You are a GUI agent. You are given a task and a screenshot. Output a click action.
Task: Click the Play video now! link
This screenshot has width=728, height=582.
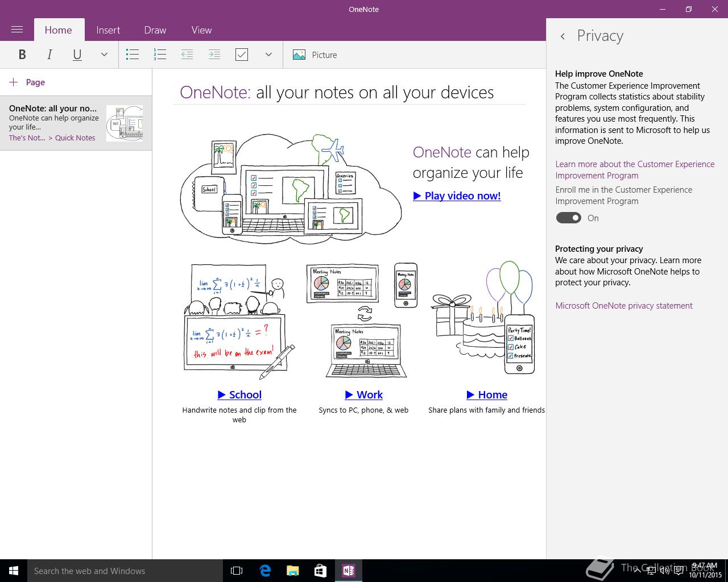[457, 196]
